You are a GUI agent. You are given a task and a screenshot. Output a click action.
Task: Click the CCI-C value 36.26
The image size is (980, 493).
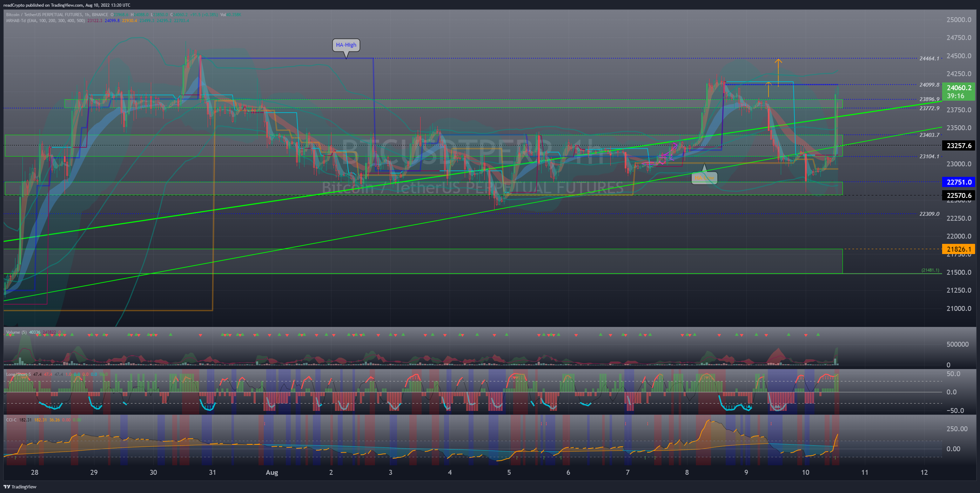click(54, 420)
